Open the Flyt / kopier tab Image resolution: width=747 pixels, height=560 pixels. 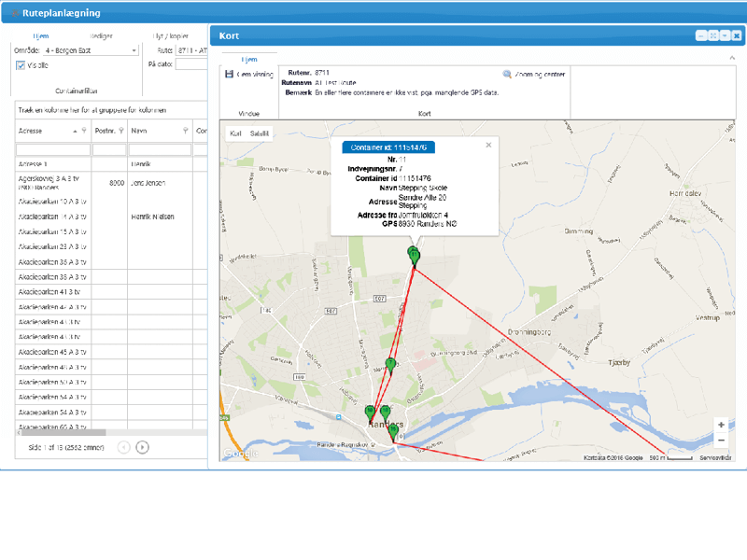click(x=170, y=36)
